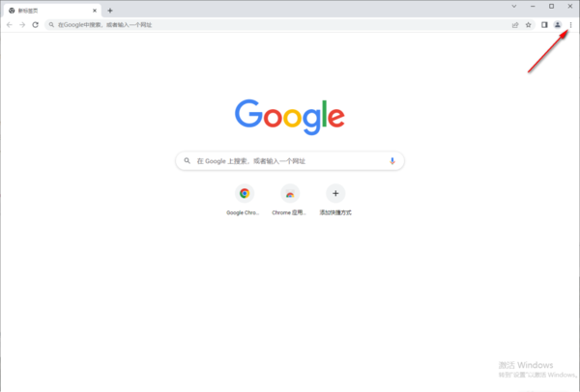Toggle the side panel icon

544,25
